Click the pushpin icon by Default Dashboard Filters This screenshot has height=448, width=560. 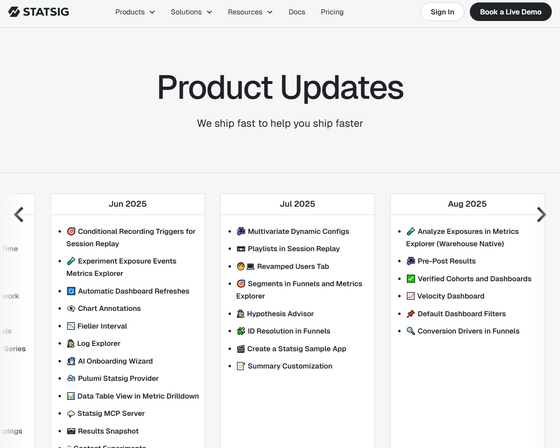point(411,314)
